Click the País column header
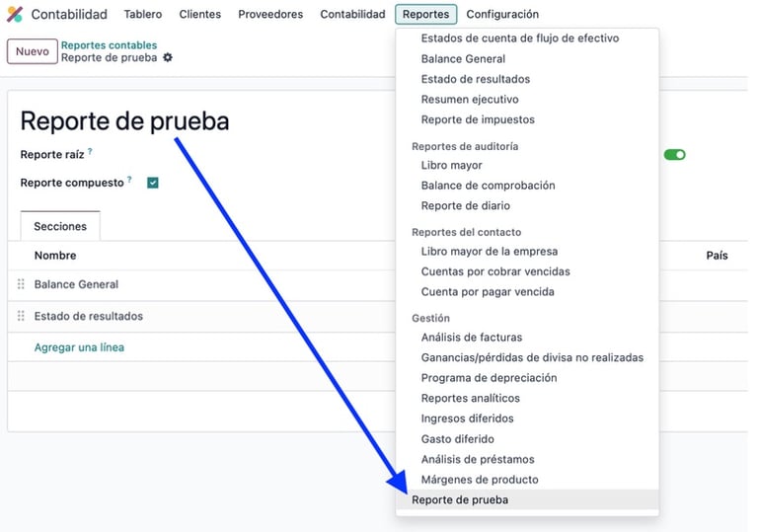This screenshot has width=758, height=532. pyautogui.click(x=717, y=256)
